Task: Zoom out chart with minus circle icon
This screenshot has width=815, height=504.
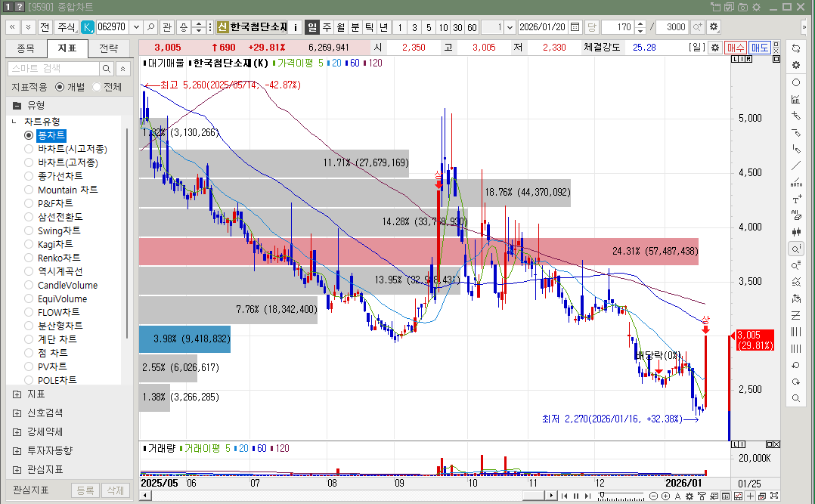Action: [x=654, y=496]
